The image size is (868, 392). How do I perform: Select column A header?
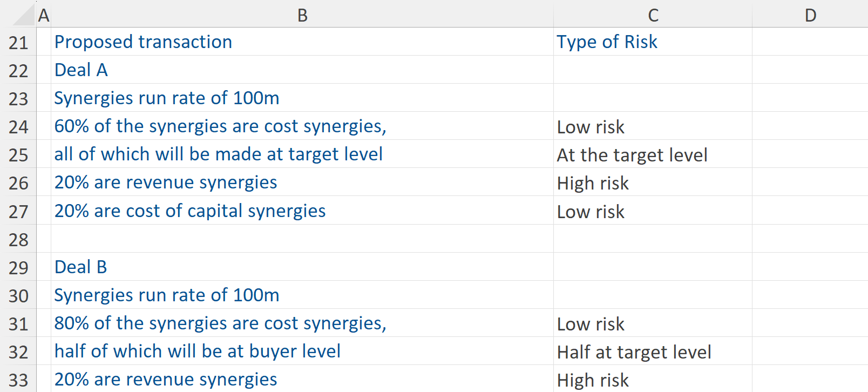(44, 15)
